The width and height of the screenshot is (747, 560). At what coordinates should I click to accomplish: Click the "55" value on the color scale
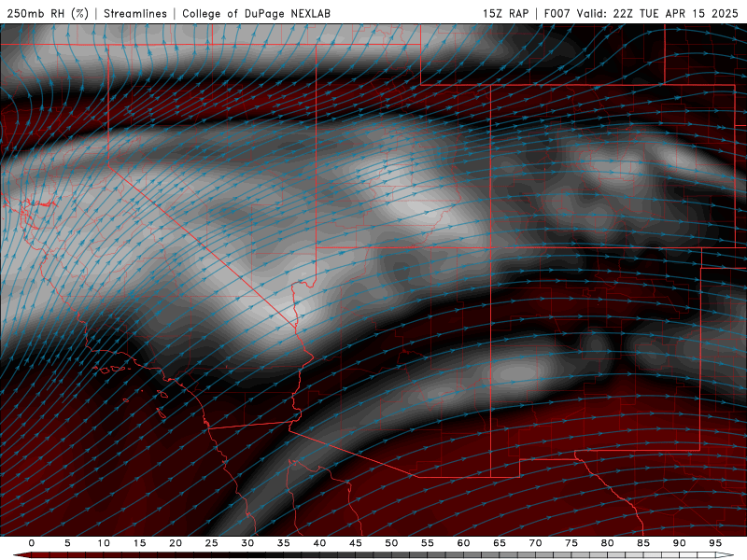(x=428, y=543)
